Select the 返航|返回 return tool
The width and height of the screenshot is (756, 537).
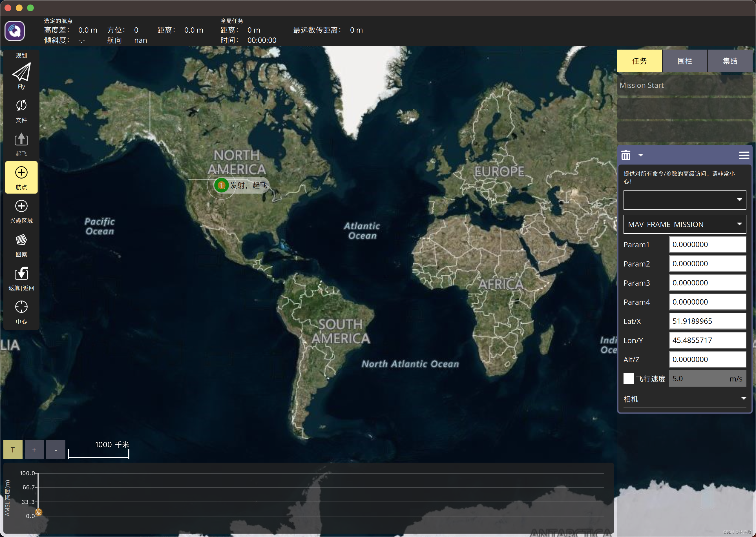click(21, 279)
